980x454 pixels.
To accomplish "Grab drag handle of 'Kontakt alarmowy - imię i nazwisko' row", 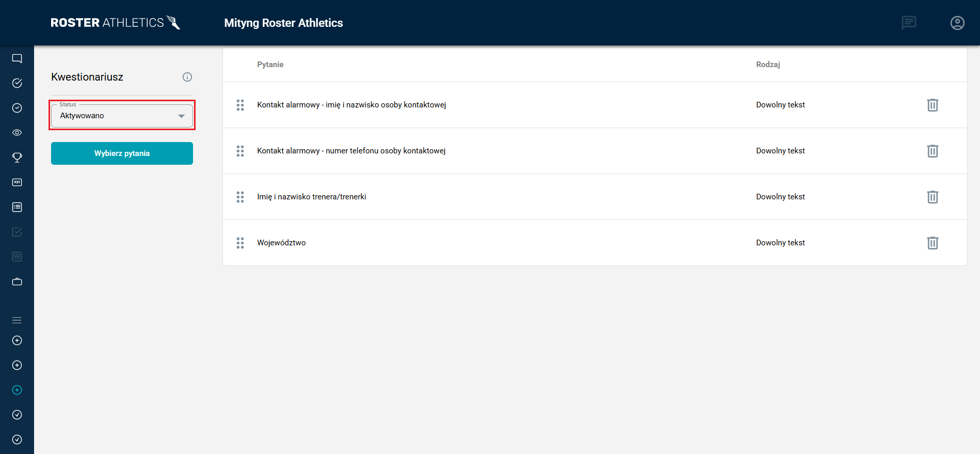I will 240,105.
